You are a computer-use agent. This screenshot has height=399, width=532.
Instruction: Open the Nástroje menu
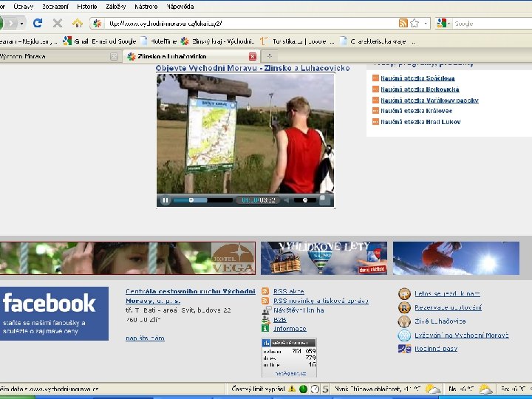[x=146, y=7]
